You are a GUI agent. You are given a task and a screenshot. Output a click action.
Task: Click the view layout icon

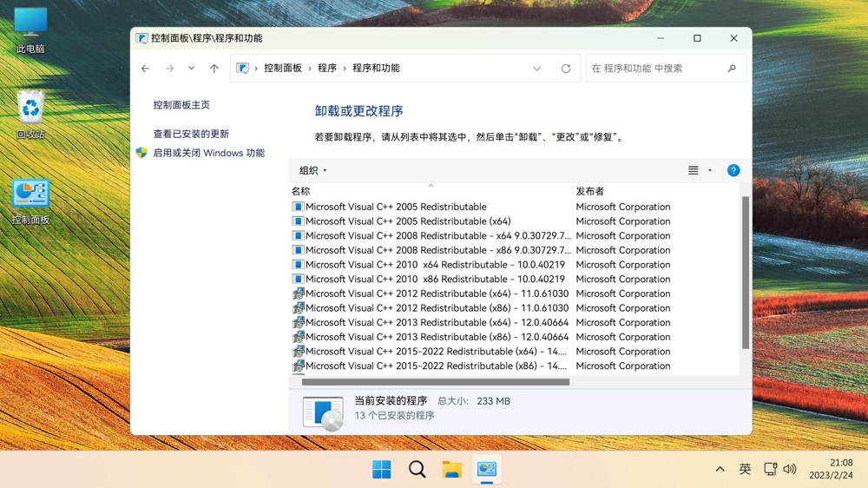coord(694,171)
